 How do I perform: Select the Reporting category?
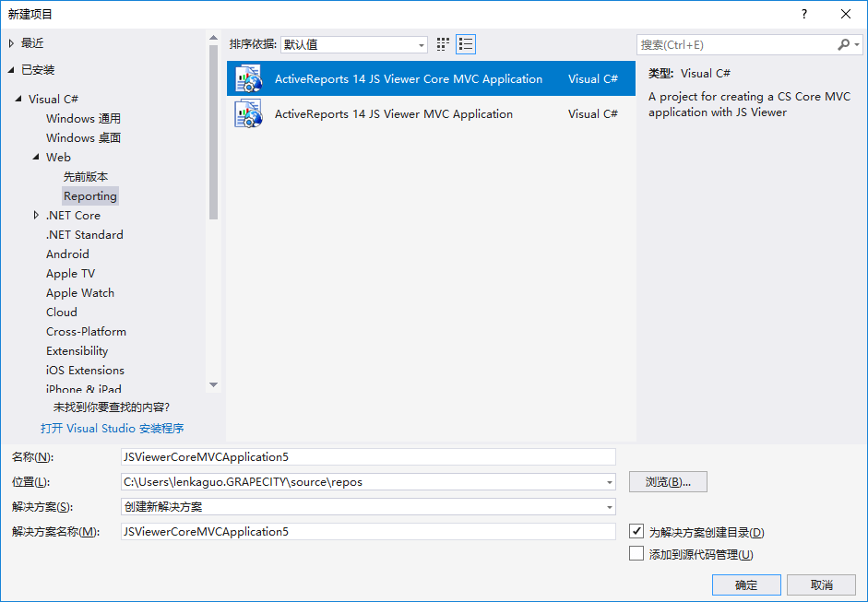pos(90,195)
